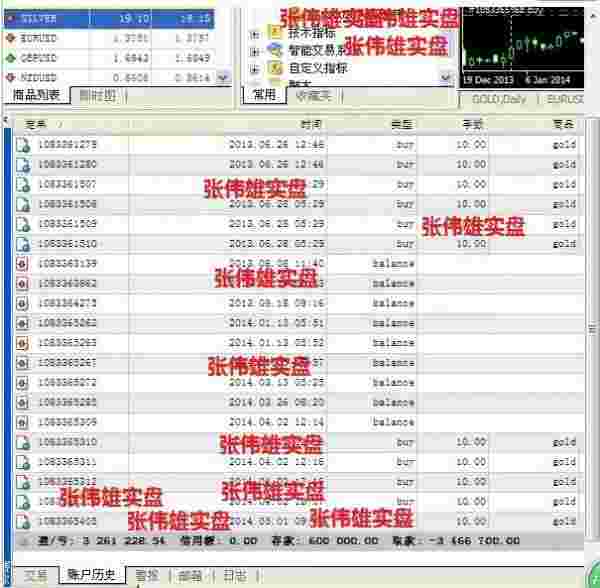This screenshot has width=600, height=588.
Task: Click balance icon on the 2014.01.13 05:52 row
Action: click(x=22, y=343)
